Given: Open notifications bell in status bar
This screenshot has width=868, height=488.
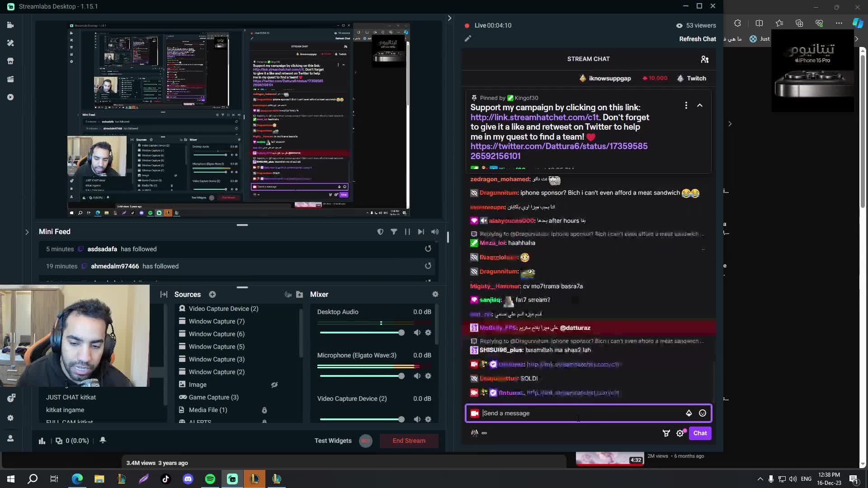Looking at the screenshot, I should click(x=103, y=440).
